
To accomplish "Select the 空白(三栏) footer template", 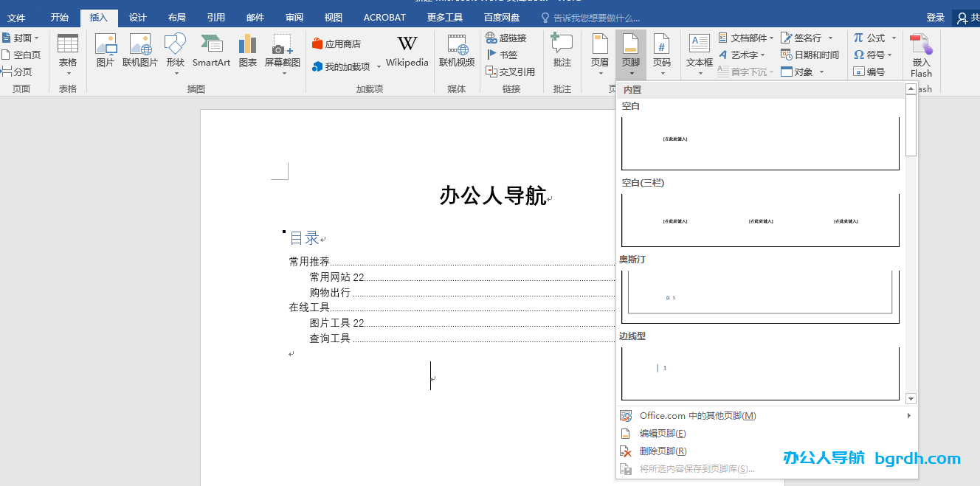I will pyautogui.click(x=760, y=220).
